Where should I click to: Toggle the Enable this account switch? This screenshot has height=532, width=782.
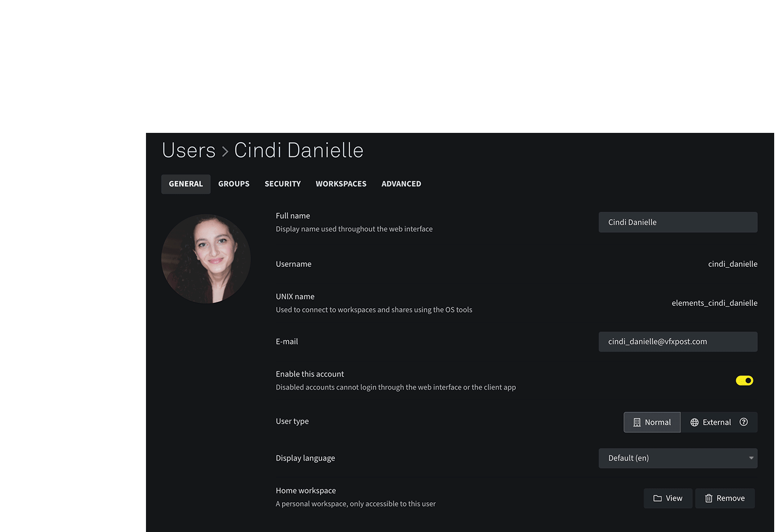click(744, 381)
